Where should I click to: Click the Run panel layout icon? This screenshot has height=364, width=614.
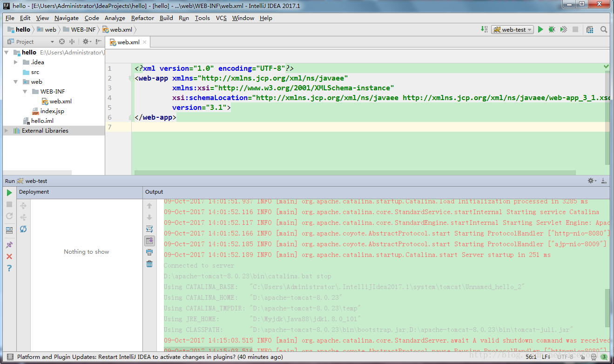coord(9,230)
